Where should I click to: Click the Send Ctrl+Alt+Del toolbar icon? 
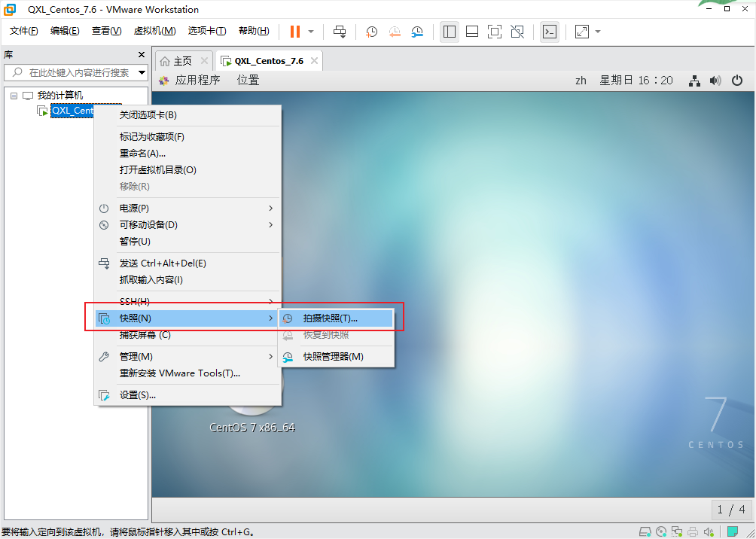pos(340,32)
